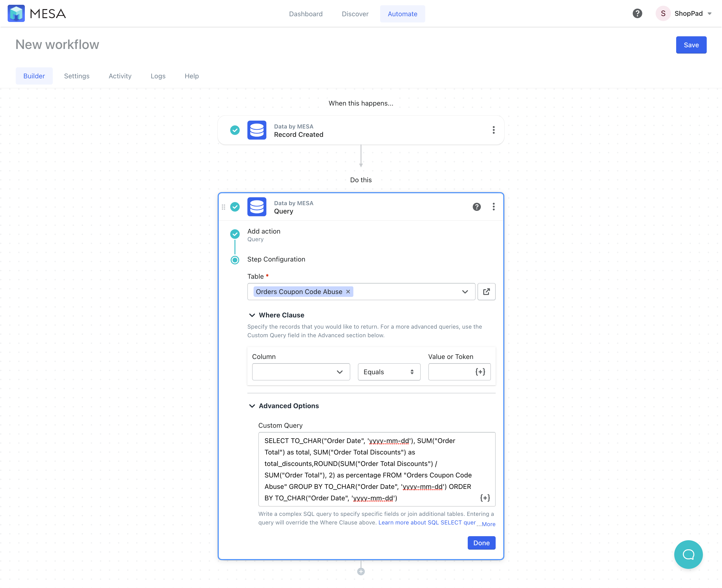Open Query step three-dot options menu
The width and height of the screenshot is (722, 588).
pyautogui.click(x=494, y=207)
